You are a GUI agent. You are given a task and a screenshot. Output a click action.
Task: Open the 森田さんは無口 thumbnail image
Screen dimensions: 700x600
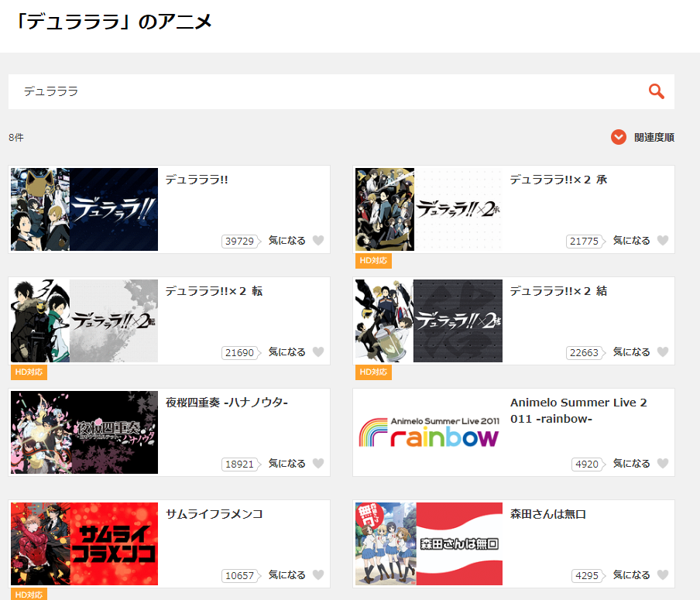pos(429,543)
